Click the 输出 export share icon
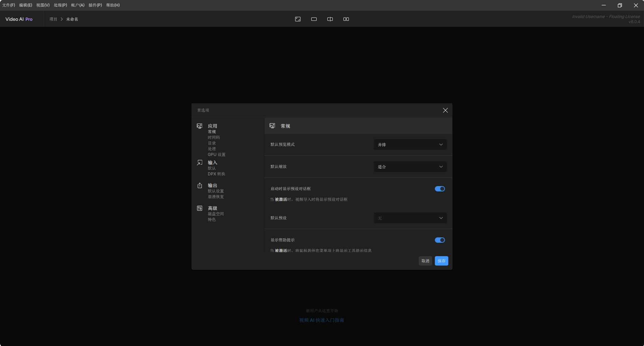644x346 pixels. pyautogui.click(x=200, y=185)
